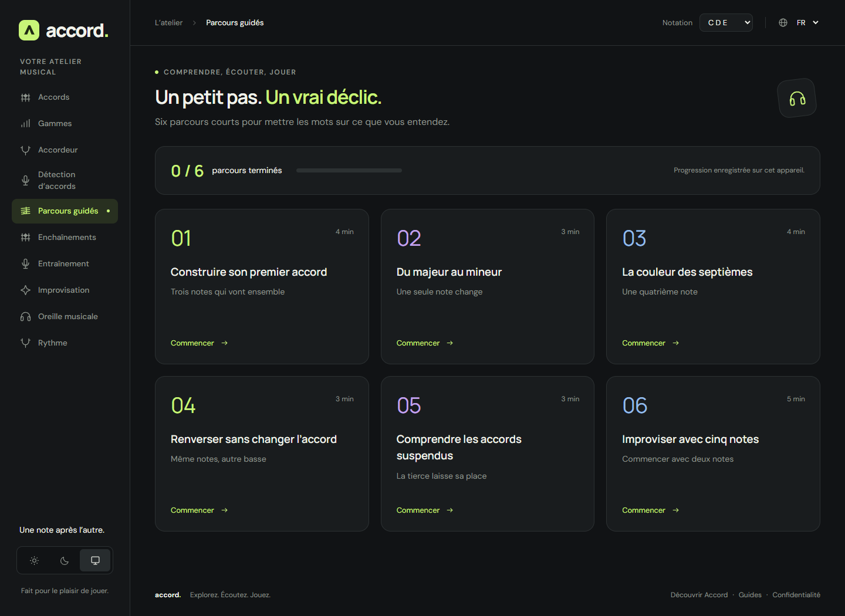Screen dimensions: 845x616
Task: Select the Improvisation sparkle icon
Action: (x=25, y=290)
